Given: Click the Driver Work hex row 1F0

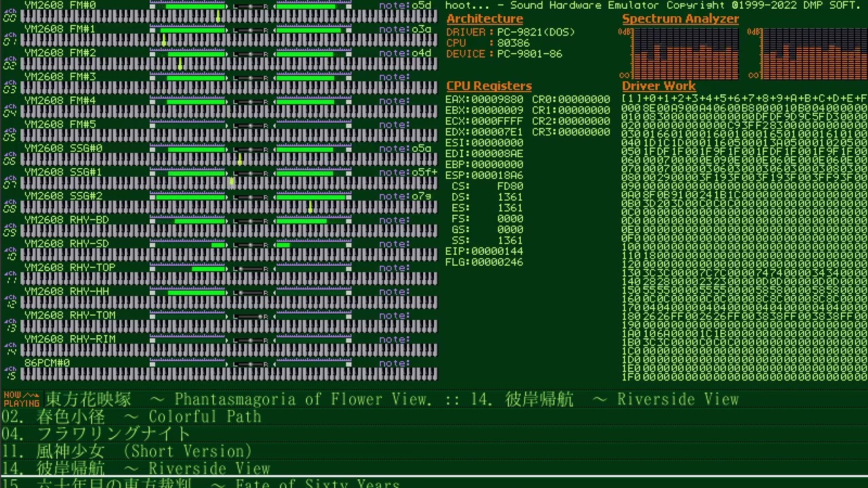Looking at the screenshot, I should tap(745, 377).
